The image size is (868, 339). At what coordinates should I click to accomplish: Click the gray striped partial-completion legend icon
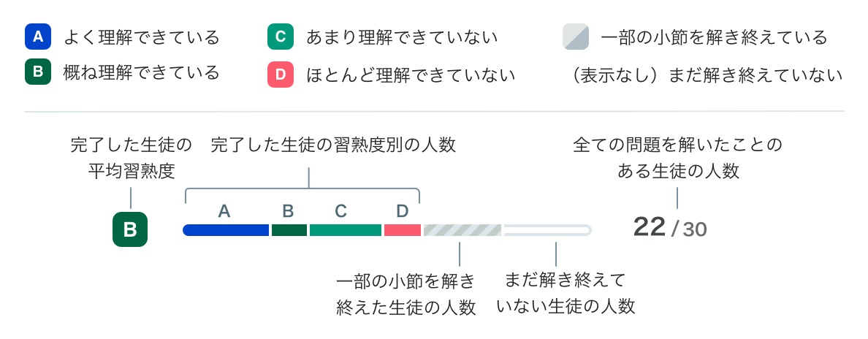click(576, 37)
